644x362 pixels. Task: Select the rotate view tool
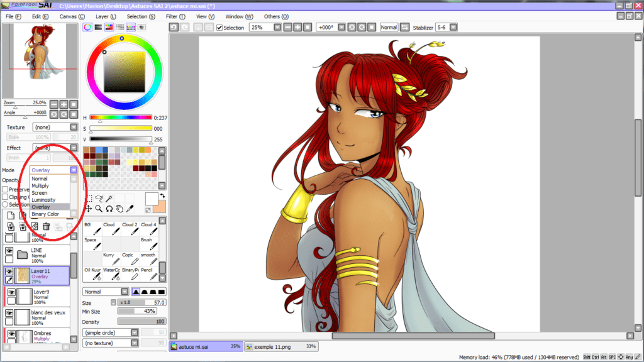(109, 209)
